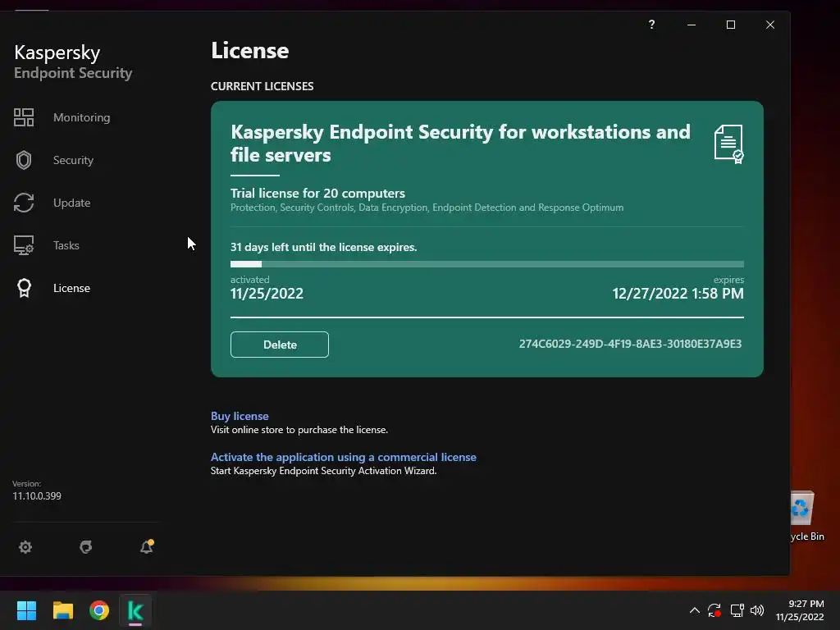Select license key 274C6029-249D-4F19-8AE3-30180E37A9E3
Screen dimensions: 840x630
(630, 344)
